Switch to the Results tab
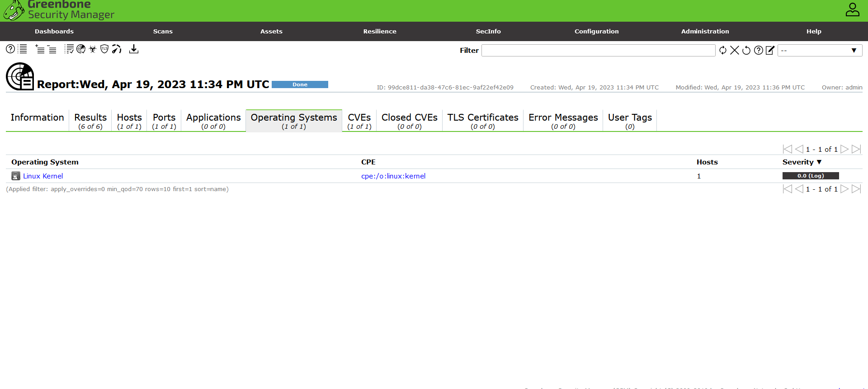868x389 pixels. [90, 121]
